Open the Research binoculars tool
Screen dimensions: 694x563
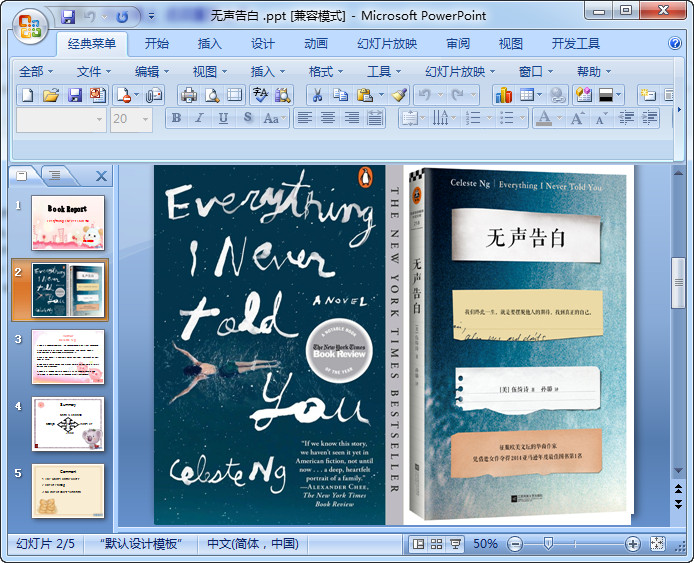click(283, 95)
